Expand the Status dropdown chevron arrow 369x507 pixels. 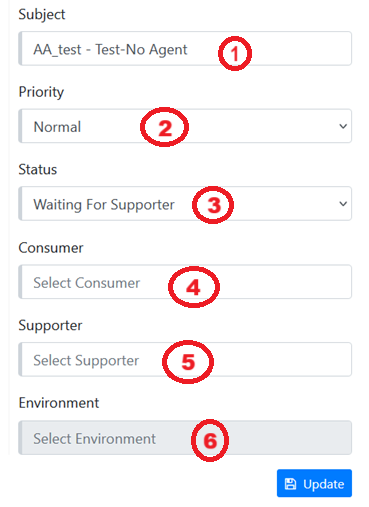coord(343,204)
